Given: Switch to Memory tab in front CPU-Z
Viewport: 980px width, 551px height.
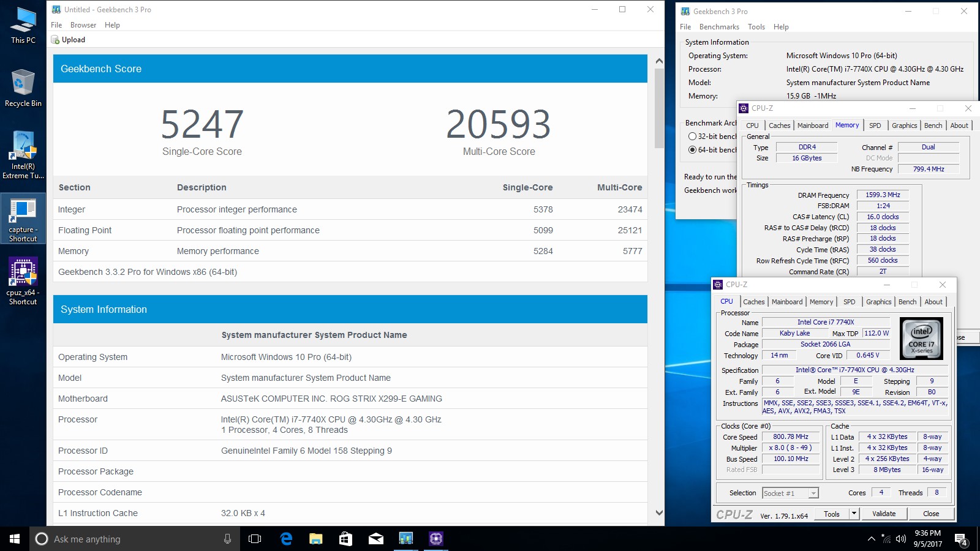Looking at the screenshot, I should click(x=821, y=302).
